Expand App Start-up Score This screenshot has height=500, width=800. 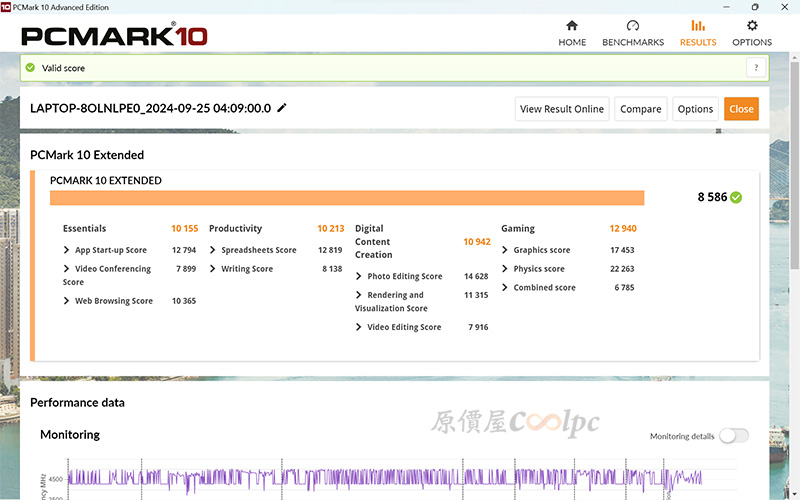tap(66, 250)
